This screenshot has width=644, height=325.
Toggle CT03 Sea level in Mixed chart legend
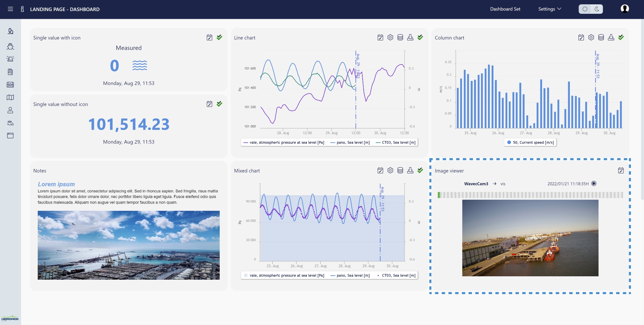[396, 276]
